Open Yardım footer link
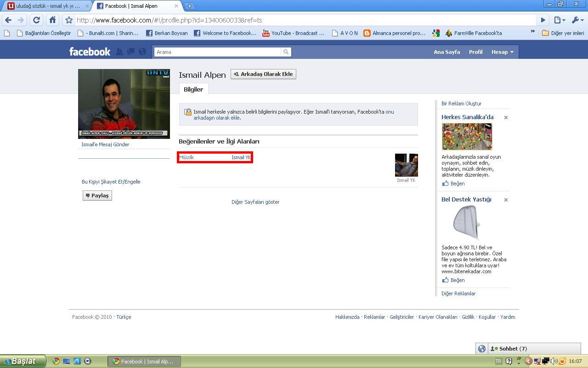The image size is (588, 368). (x=508, y=317)
